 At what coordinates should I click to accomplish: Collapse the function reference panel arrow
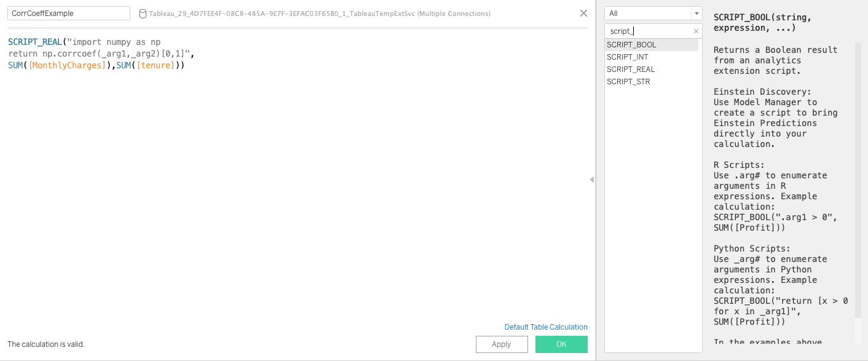tap(591, 180)
